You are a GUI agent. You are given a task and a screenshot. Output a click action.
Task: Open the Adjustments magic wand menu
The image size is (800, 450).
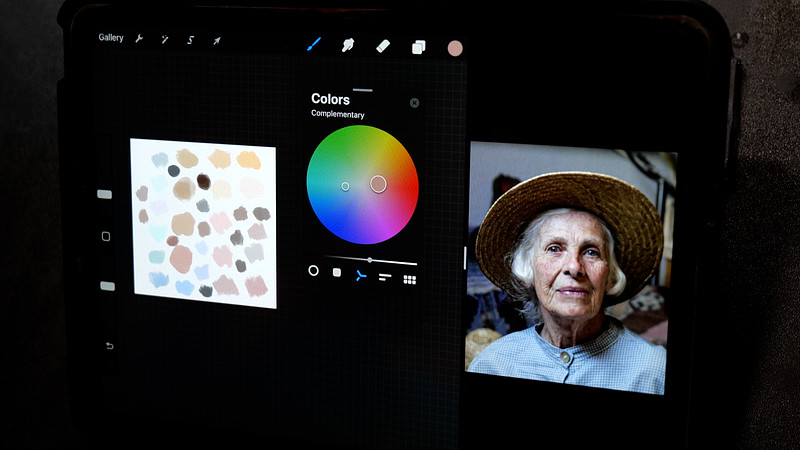(165, 39)
